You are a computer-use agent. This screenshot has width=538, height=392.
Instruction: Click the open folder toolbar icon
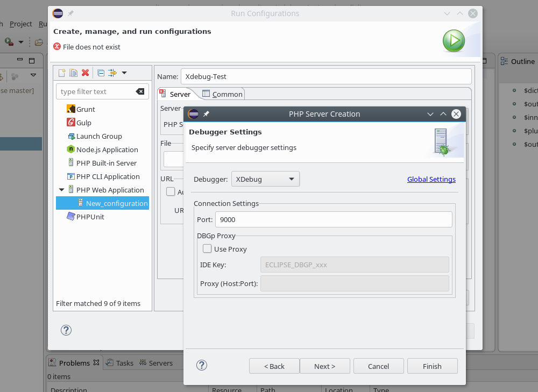point(39,42)
